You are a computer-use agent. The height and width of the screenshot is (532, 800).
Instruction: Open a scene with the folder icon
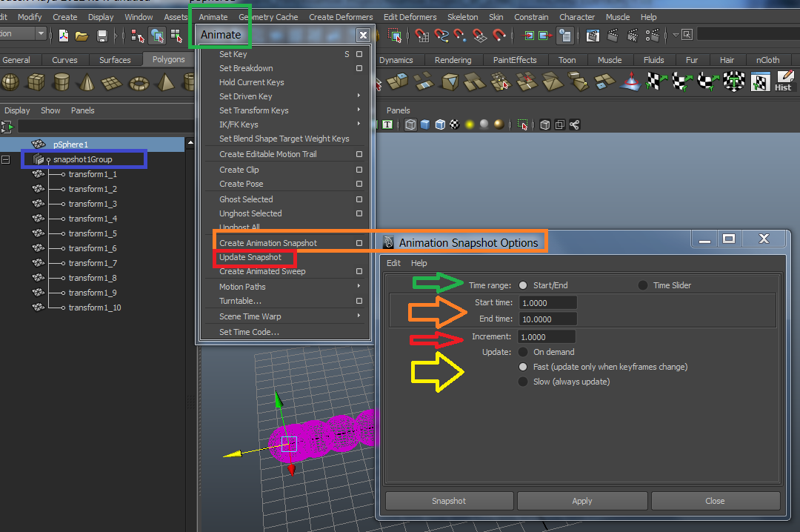[x=82, y=36]
